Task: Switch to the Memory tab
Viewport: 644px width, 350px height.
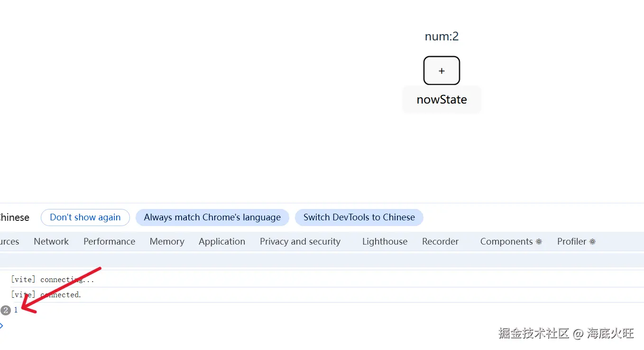Action: (x=167, y=242)
